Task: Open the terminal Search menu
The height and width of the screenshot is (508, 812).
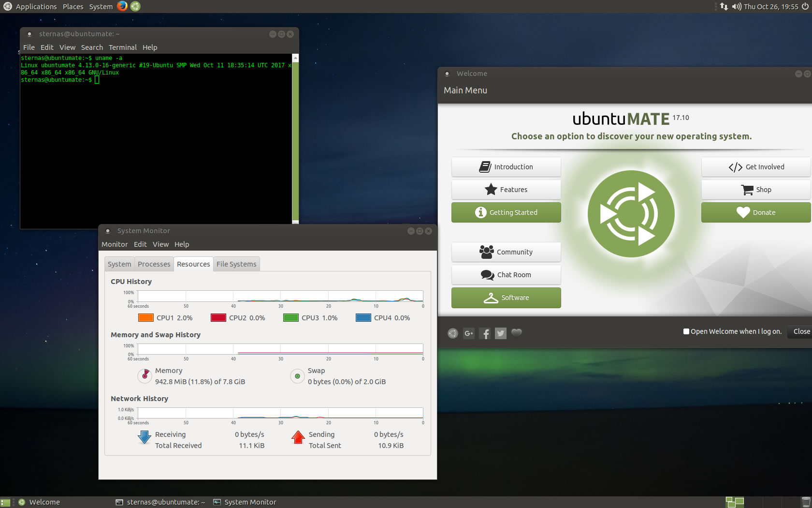Action: 92,47
